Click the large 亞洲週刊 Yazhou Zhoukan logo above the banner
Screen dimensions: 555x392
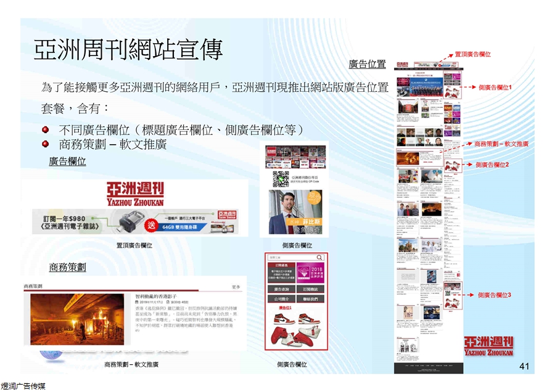[x=135, y=194]
